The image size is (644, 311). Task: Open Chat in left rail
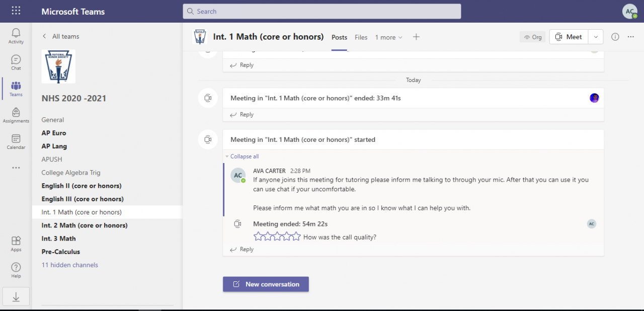click(x=16, y=63)
